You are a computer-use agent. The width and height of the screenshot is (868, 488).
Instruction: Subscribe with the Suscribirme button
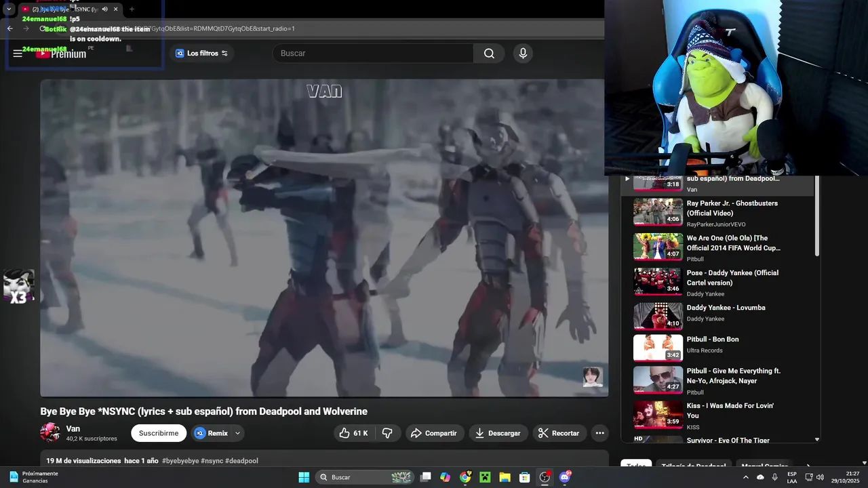[159, 433]
